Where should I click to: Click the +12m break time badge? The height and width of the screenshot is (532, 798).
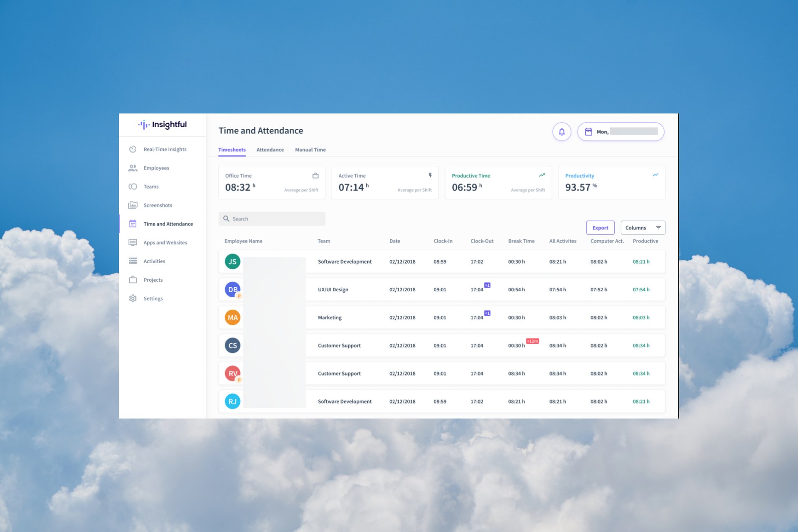pyautogui.click(x=532, y=341)
